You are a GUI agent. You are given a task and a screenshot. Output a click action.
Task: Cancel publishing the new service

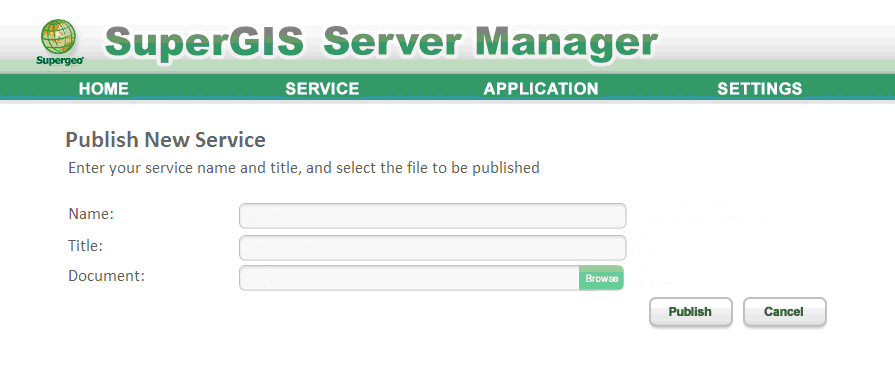[x=784, y=312]
